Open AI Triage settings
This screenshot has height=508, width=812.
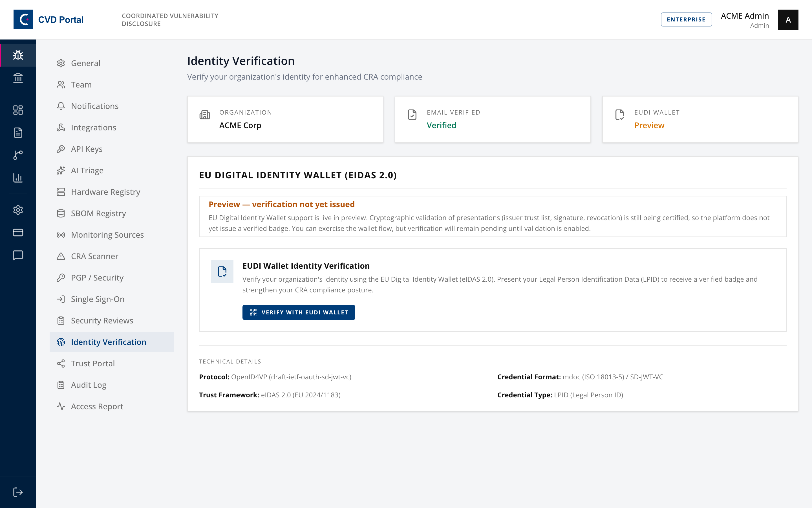tap(111, 171)
